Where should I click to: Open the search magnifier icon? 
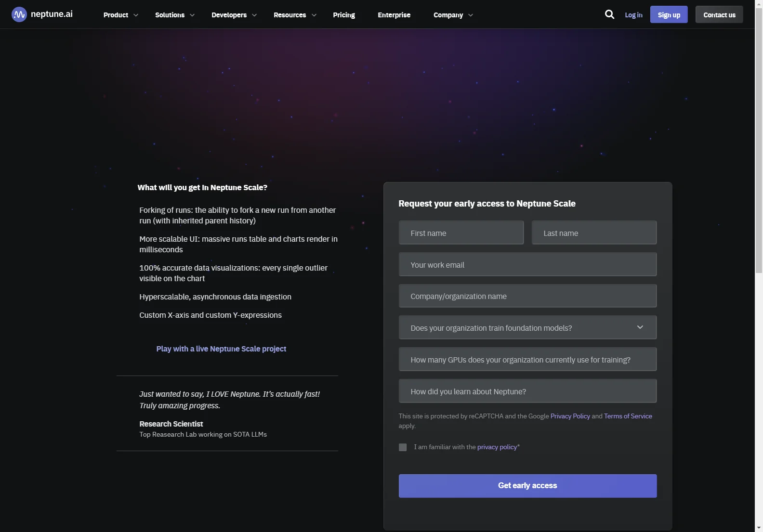(x=609, y=14)
